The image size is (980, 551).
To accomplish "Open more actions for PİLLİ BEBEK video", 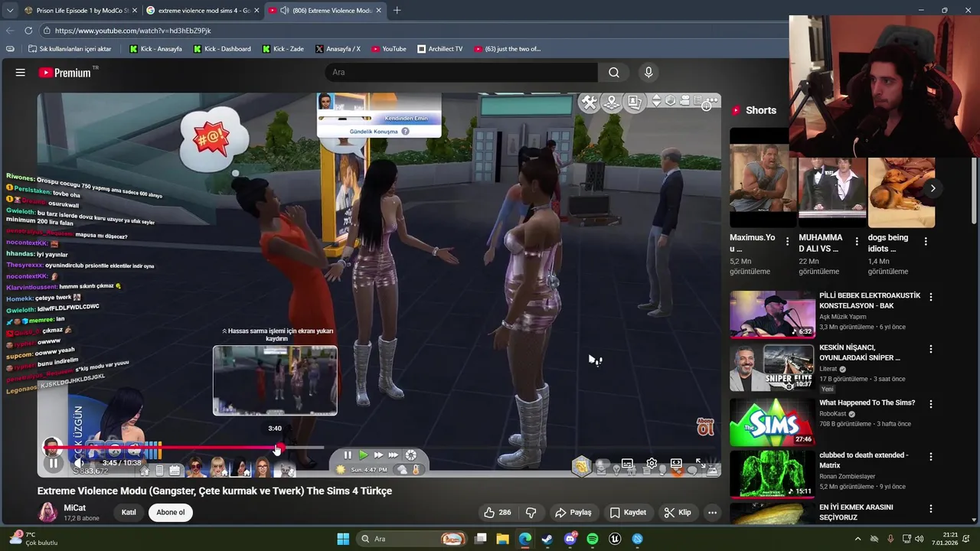I will point(931,297).
